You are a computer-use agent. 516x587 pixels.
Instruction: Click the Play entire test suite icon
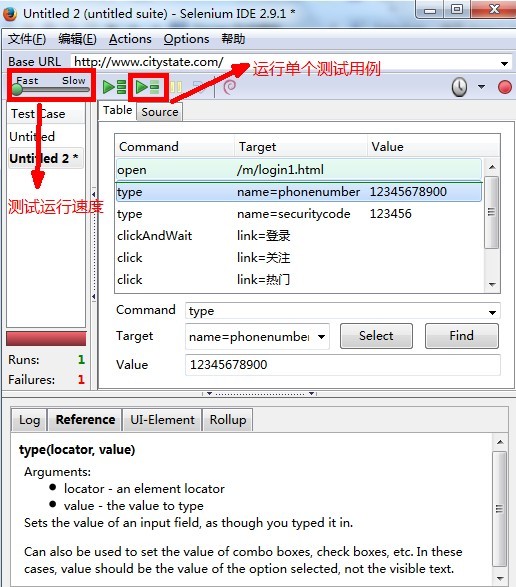click(x=114, y=87)
